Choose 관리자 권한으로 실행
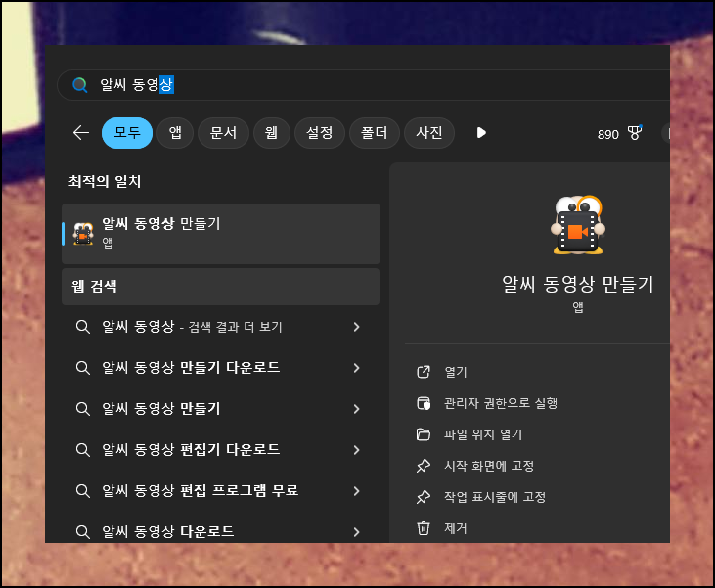This screenshot has width=715, height=588. point(501,403)
